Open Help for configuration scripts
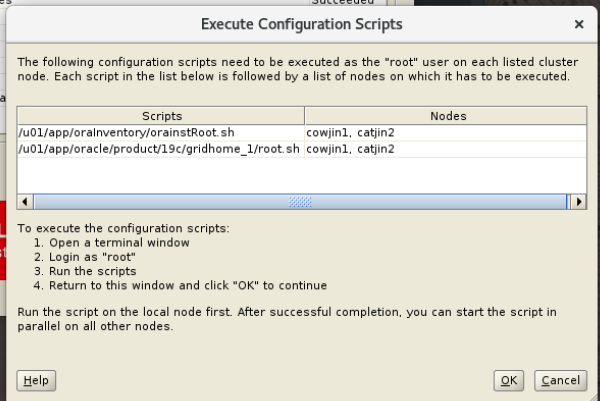 point(36,380)
